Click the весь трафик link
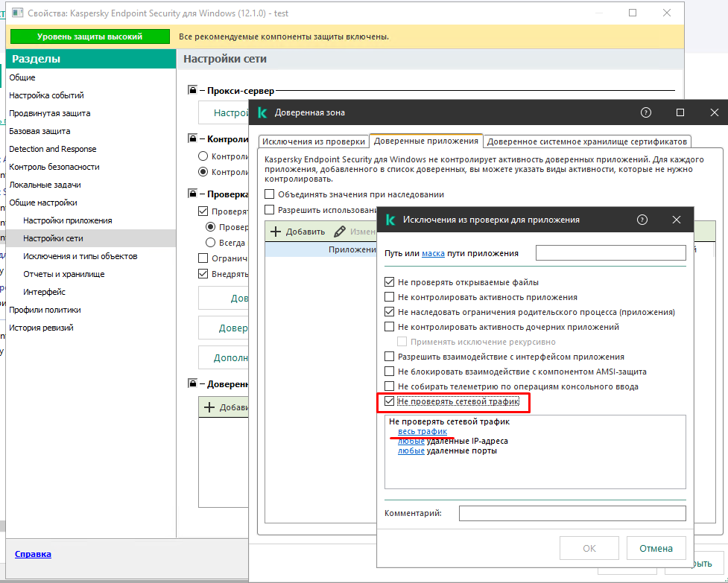Viewport: 728px width, 583px height. [x=422, y=432]
